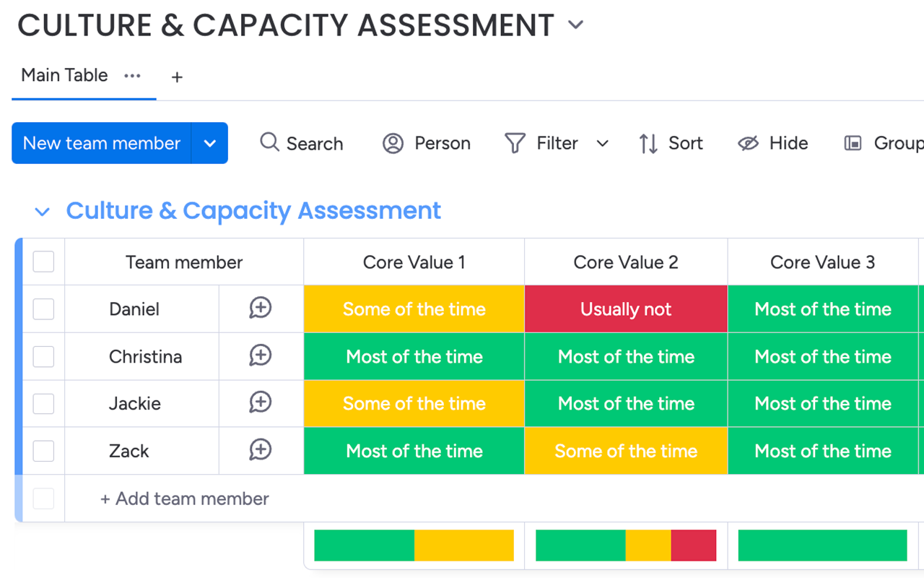Click the Sort arrows icon
The image size is (924, 578).
pos(648,144)
